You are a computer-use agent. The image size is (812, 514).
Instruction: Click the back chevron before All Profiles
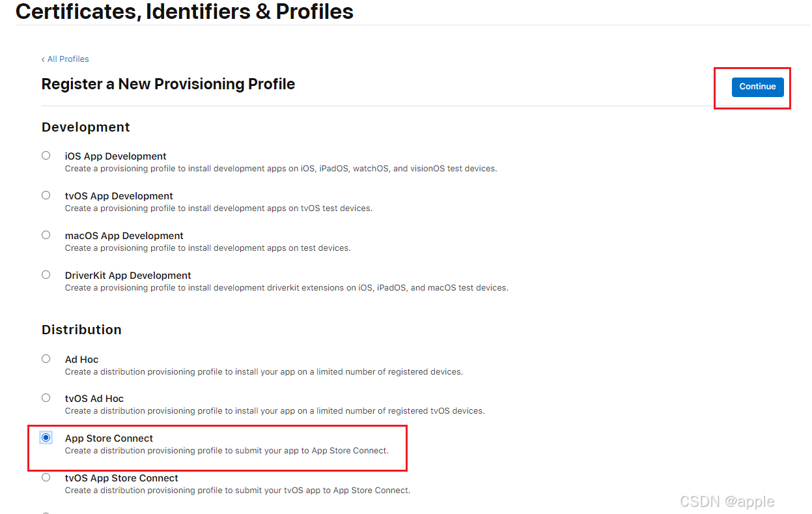point(43,59)
